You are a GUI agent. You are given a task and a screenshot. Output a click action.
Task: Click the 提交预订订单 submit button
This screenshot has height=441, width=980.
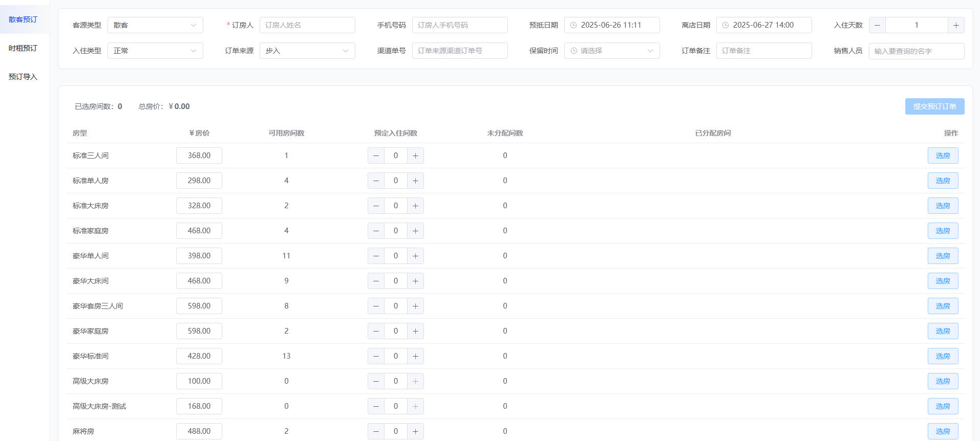934,106
